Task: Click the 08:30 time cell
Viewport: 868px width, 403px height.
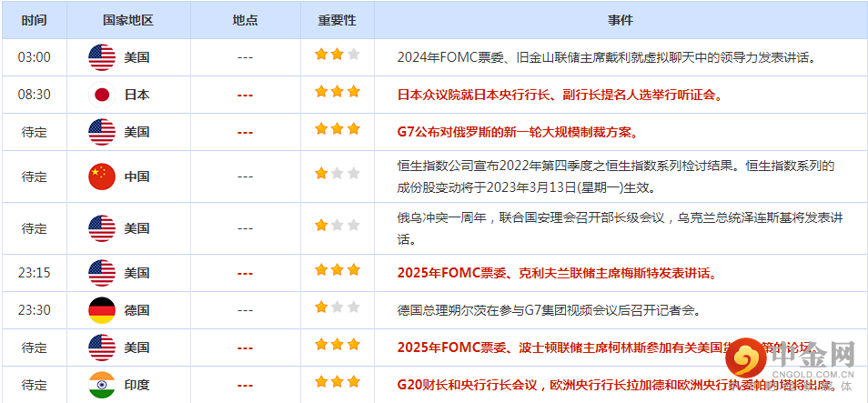Action: (x=34, y=95)
